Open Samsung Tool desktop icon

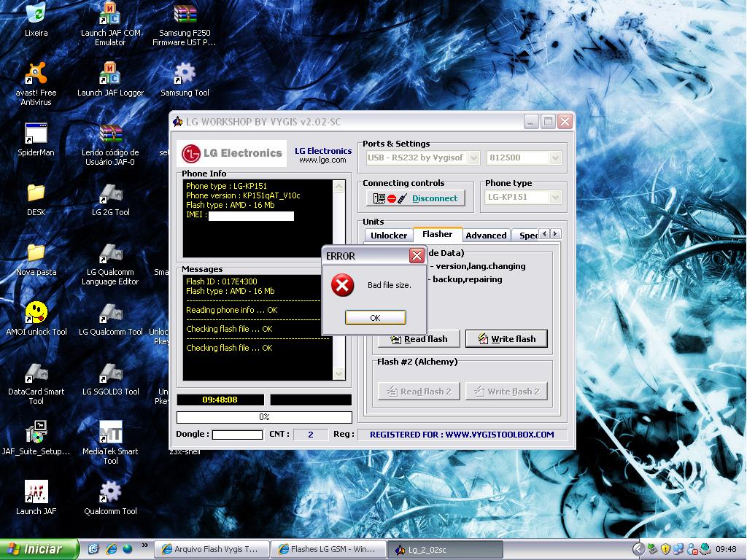click(185, 74)
